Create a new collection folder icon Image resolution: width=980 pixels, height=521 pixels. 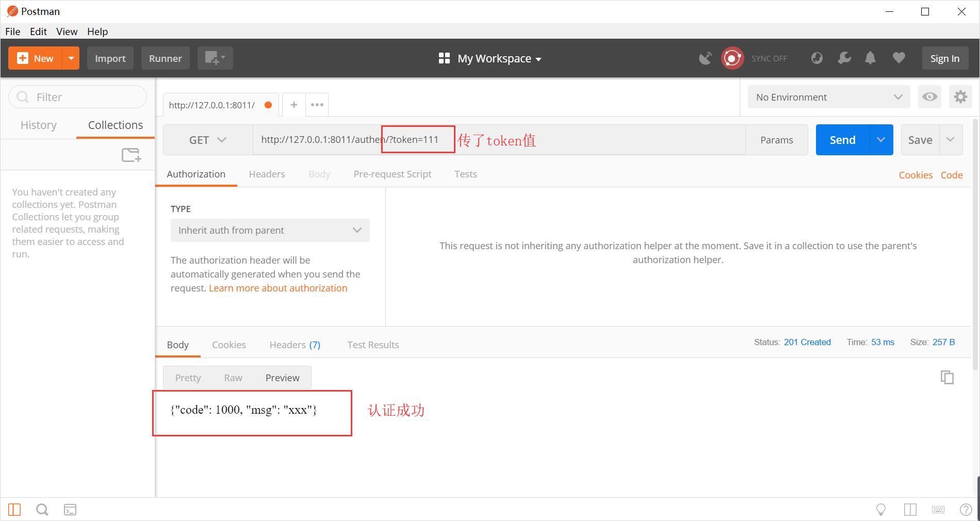click(x=132, y=155)
